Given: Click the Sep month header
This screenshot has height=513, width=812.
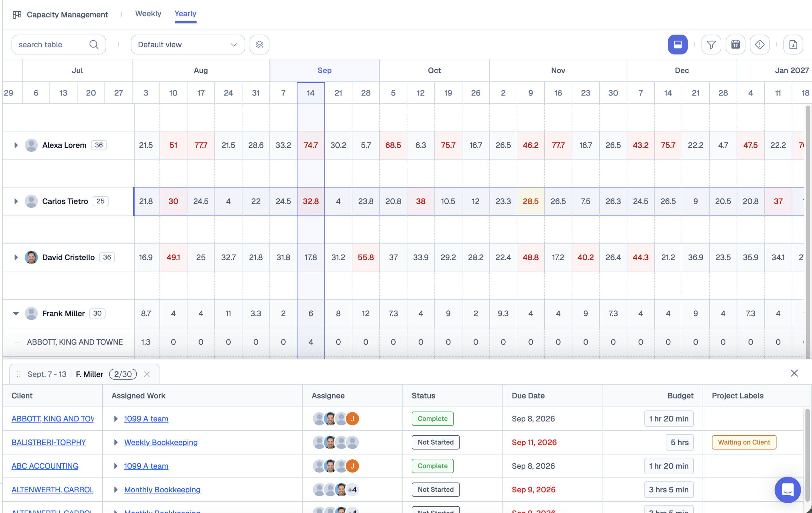Looking at the screenshot, I should click(324, 70).
